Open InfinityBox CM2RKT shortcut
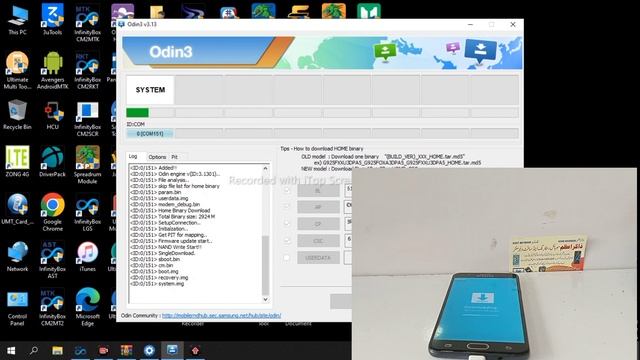Screen dimensions: 640x360 point(87,70)
